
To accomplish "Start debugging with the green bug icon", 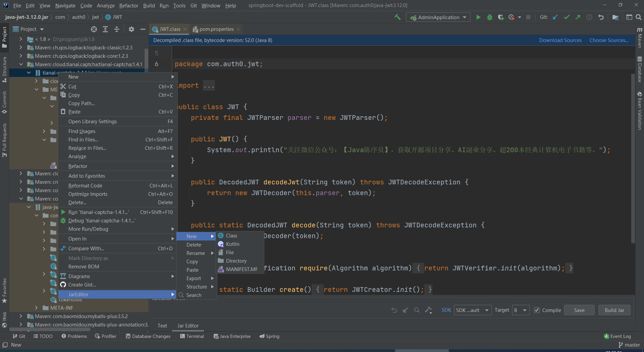I will pyautogui.click(x=489, y=17).
